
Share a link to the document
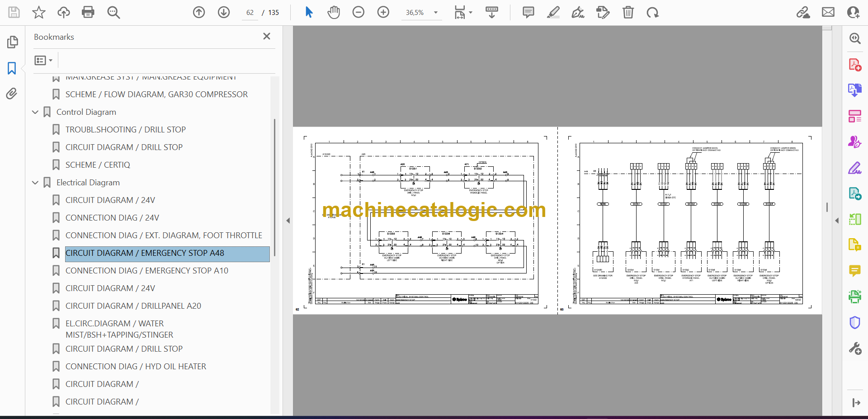pos(803,12)
